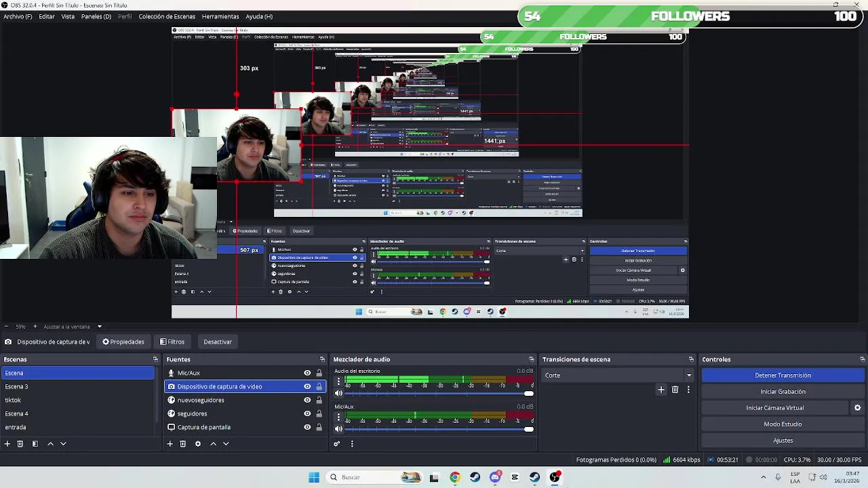Remove scene transition with trash icon

point(675,390)
